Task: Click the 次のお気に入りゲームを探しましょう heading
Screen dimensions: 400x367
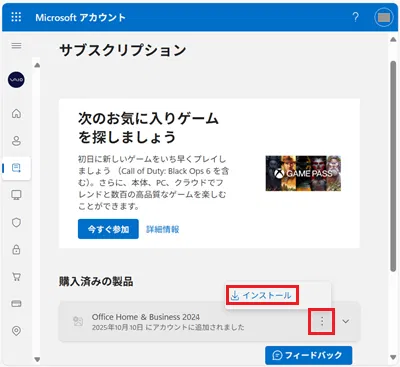Action: click(148, 128)
